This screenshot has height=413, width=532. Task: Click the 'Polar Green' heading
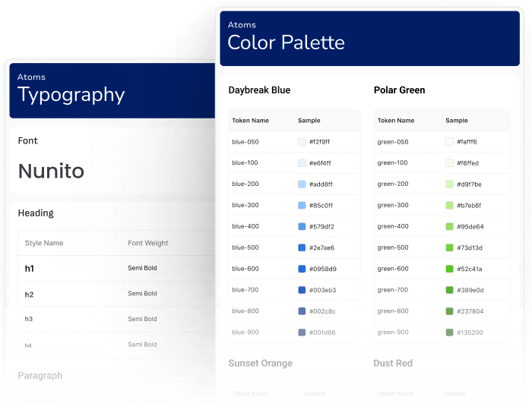point(399,90)
